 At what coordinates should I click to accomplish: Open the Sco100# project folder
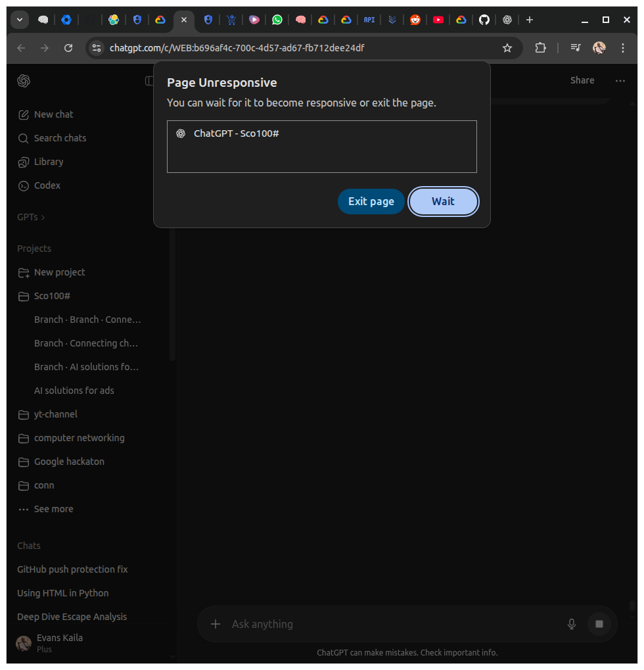pyautogui.click(x=45, y=296)
